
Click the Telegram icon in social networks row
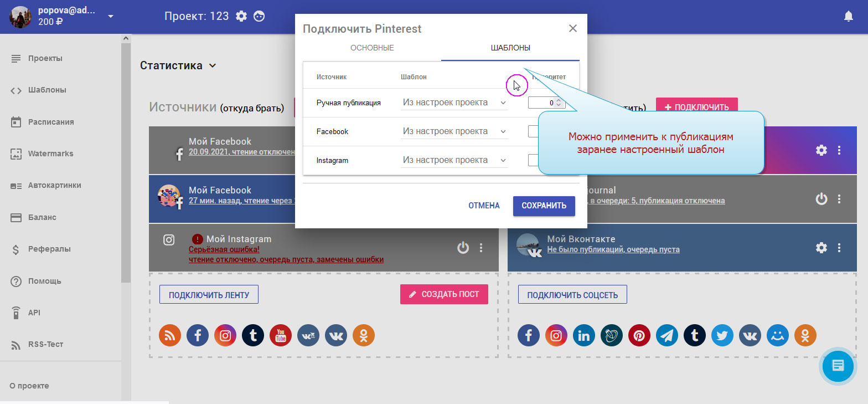(667, 335)
